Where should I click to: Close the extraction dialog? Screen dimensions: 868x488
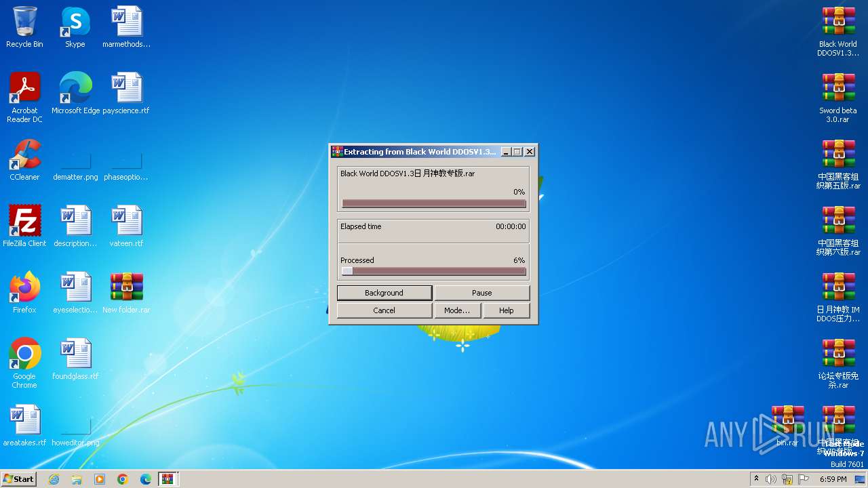pos(530,152)
